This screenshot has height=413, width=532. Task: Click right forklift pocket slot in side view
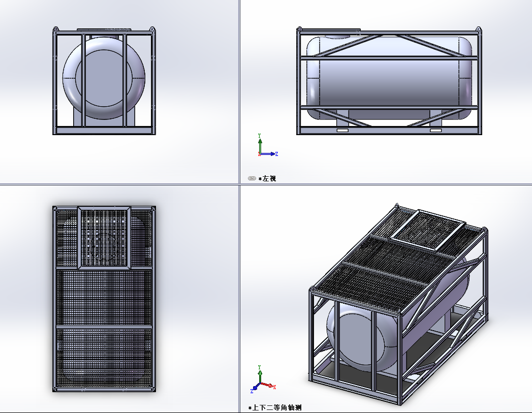click(436, 131)
